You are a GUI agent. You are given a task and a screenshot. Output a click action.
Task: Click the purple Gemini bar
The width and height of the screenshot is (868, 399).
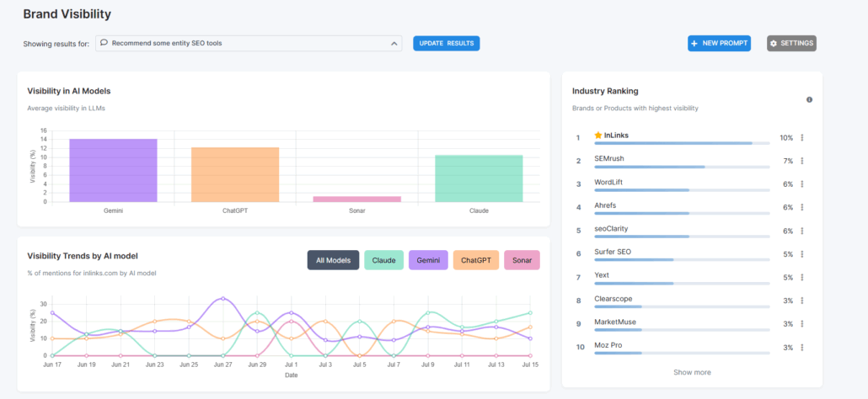[x=113, y=170]
